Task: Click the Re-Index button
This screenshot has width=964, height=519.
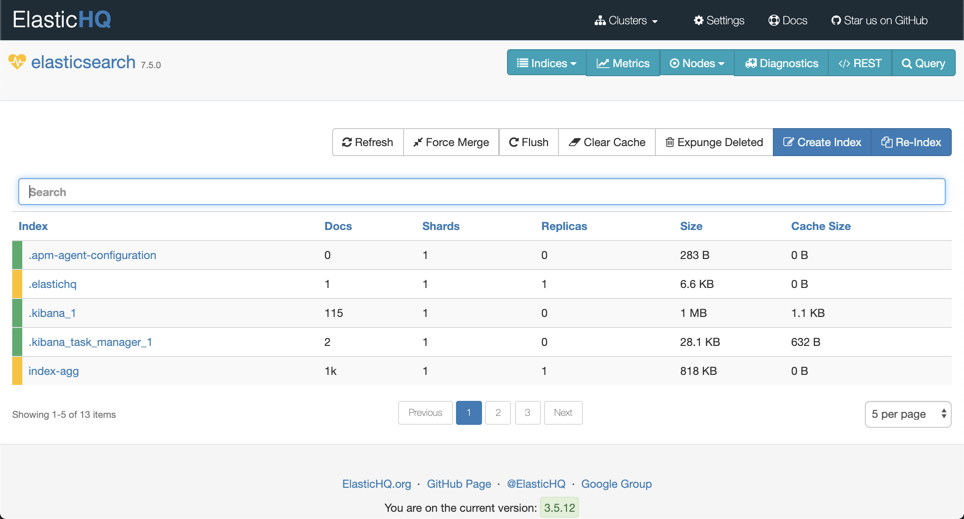Action: (911, 142)
